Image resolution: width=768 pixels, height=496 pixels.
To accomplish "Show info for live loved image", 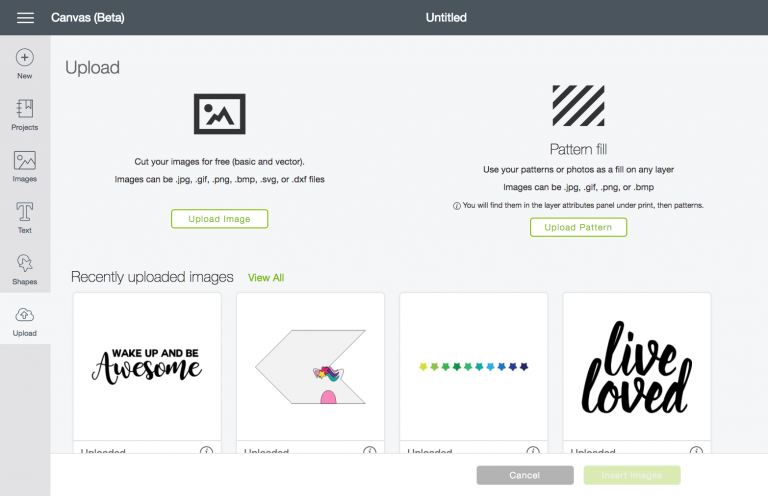I will pos(696,450).
